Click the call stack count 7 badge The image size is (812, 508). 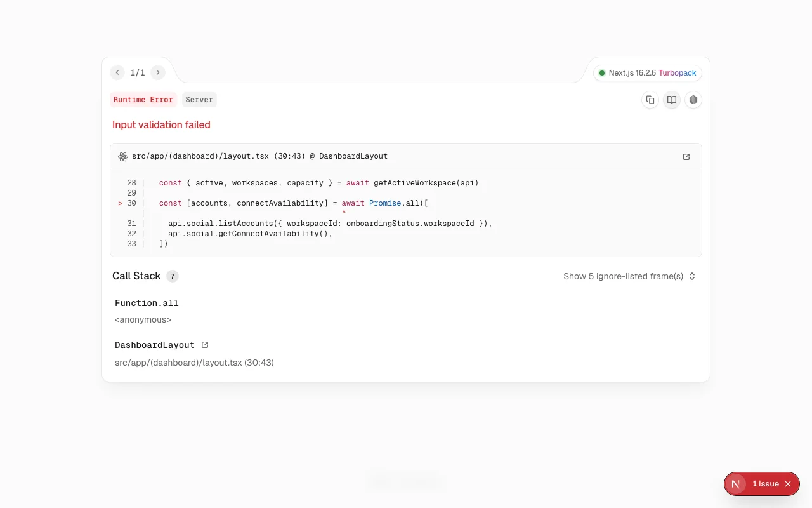point(173,276)
